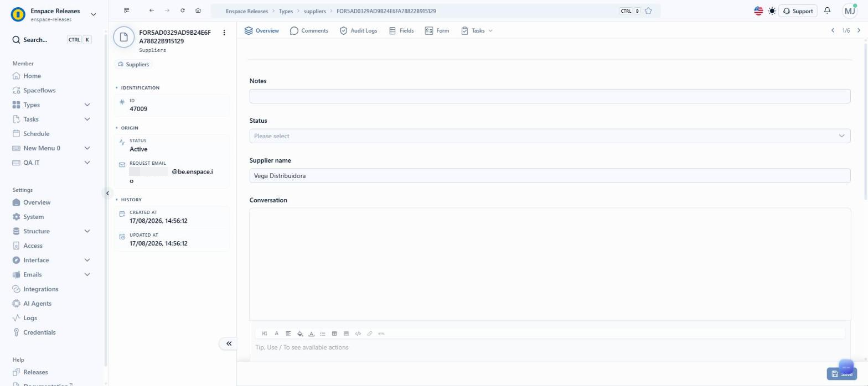
Task: Switch to the Fields tab
Action: (x=401, y=30)
